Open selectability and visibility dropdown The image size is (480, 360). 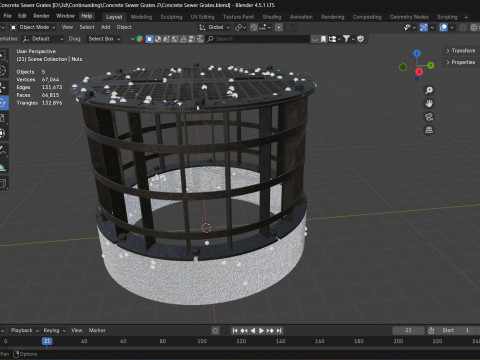409,27
